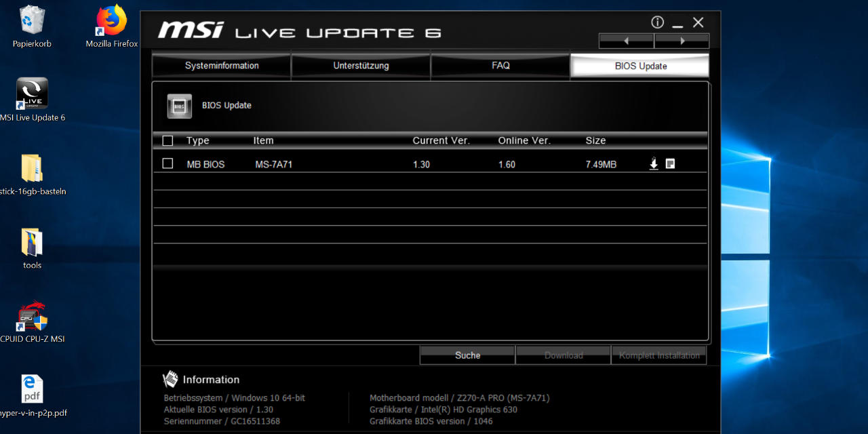
Task: Click the Seriennummer GC16511368 line
Action: (x=222, y=421)
